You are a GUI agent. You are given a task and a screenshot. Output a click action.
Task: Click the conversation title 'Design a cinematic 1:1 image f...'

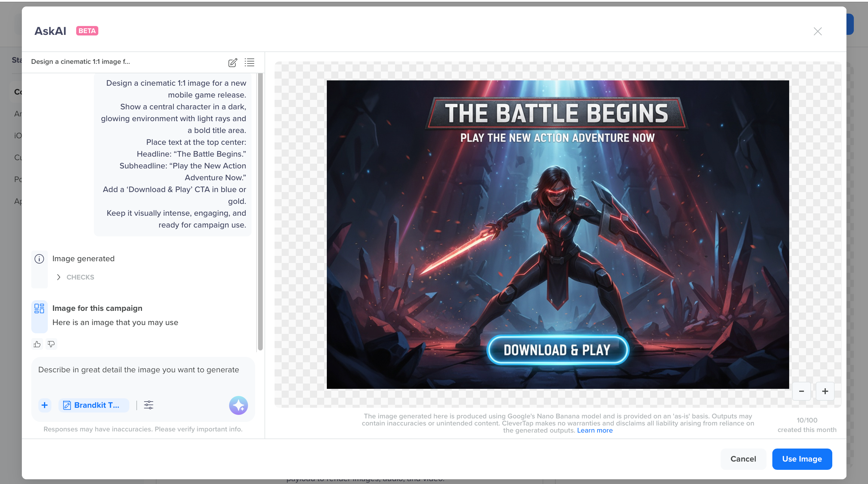81,62
